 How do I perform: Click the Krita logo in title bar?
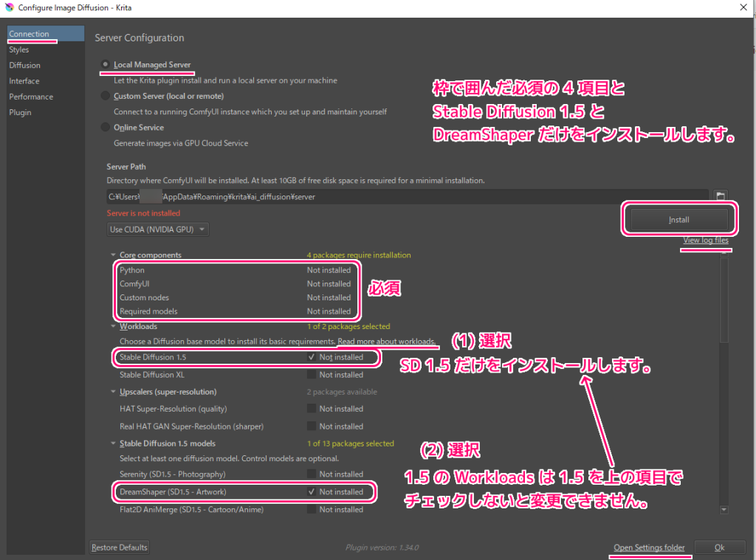pos(9,7)
